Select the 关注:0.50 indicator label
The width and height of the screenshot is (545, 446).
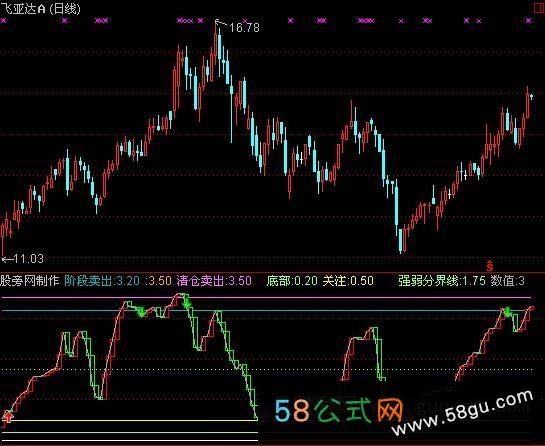pos(348,281)
